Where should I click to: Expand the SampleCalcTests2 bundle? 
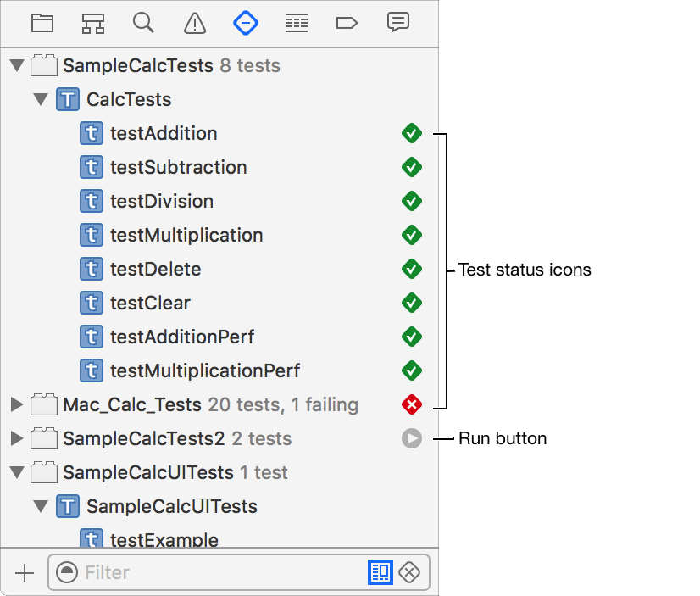point(17,438)
